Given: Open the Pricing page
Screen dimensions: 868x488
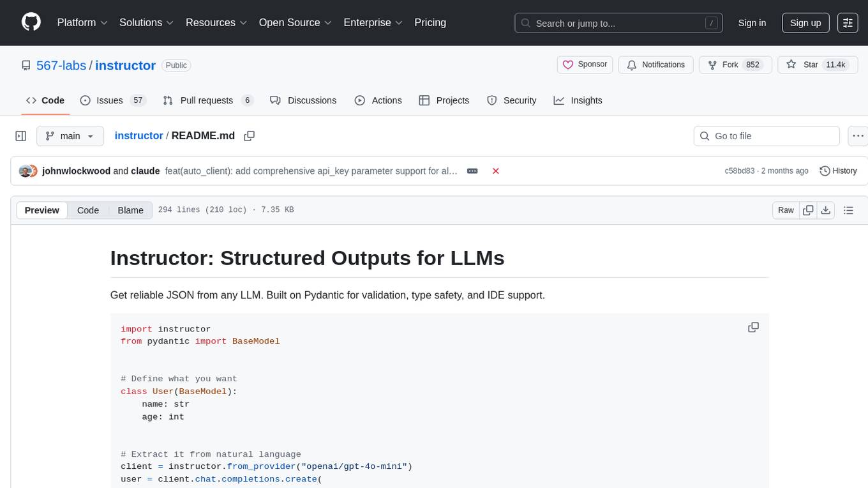Looking at the screenshot, I should 430,22.
